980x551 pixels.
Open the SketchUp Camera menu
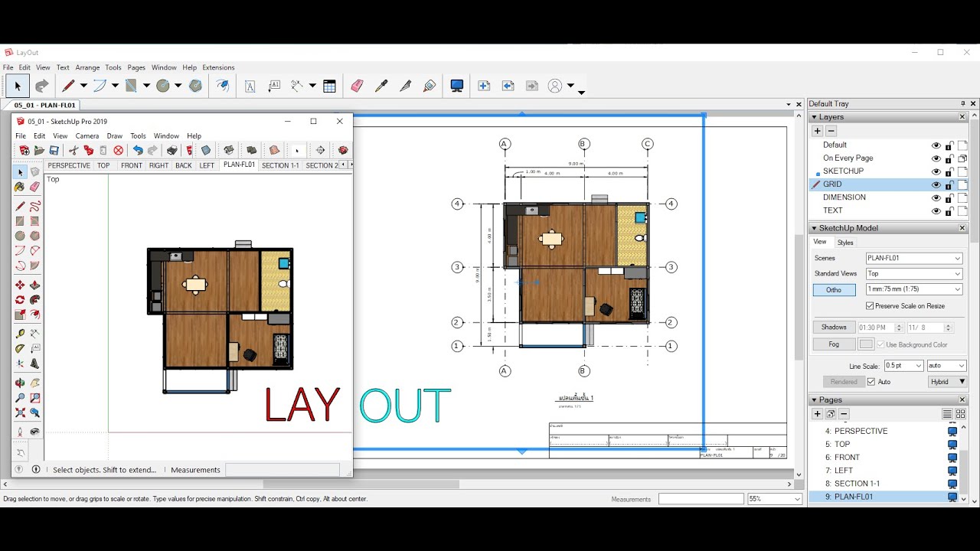[87, 136]
